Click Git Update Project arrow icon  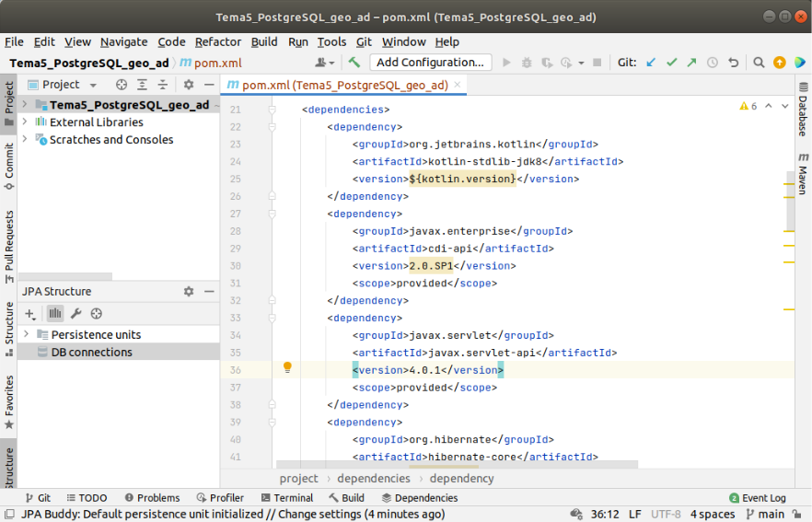[651, 63]
